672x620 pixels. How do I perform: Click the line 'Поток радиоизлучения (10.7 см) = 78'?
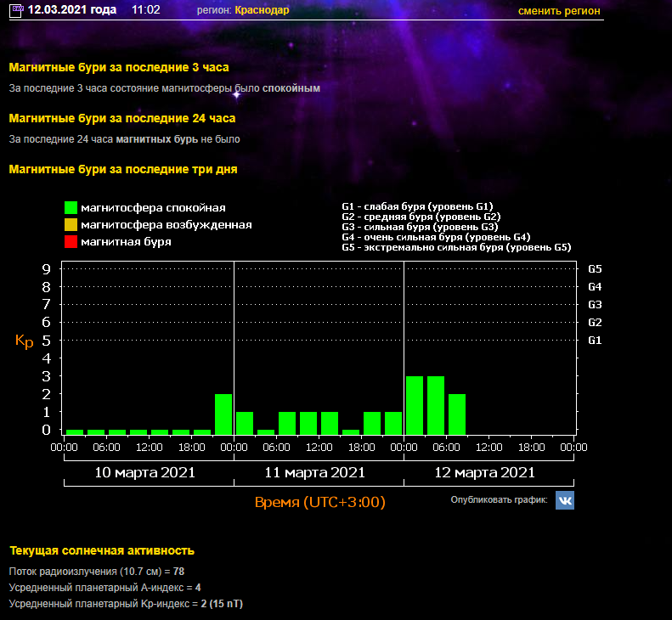pyautogui.click(x=97, y=572)
